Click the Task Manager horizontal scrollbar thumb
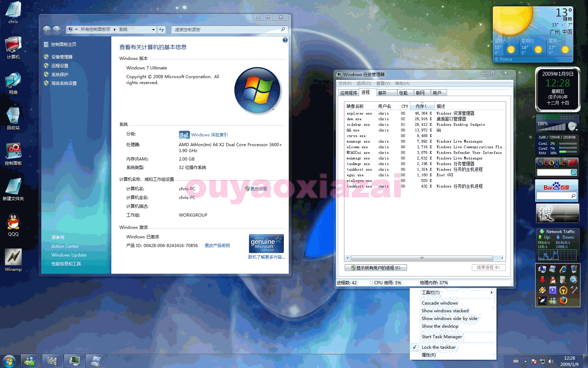 (422, 258)
